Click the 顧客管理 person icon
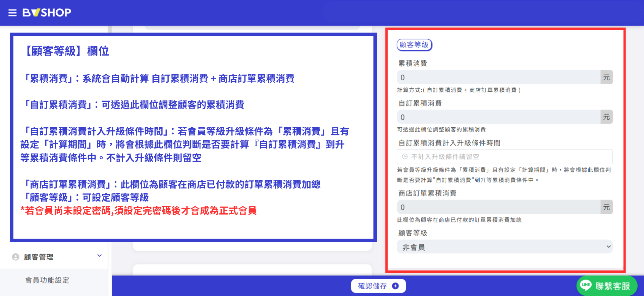The height and width of the screenshot is (296, 644). coord(15,257)
